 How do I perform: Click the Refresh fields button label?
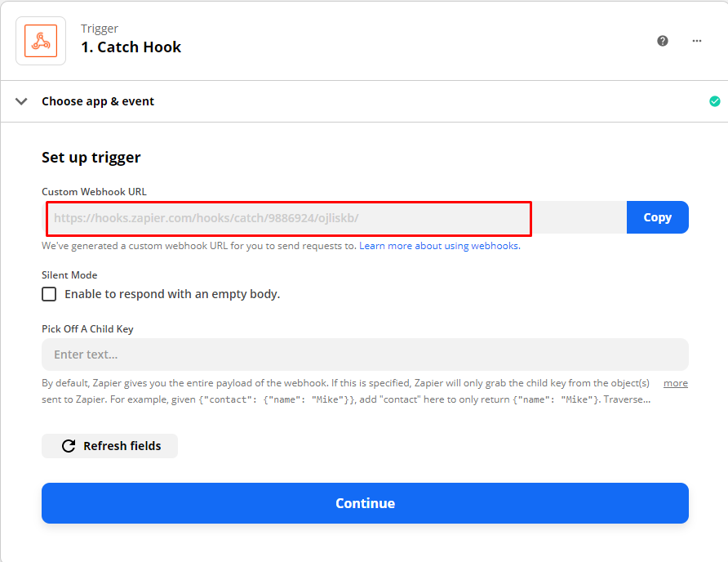pos(122,446)
